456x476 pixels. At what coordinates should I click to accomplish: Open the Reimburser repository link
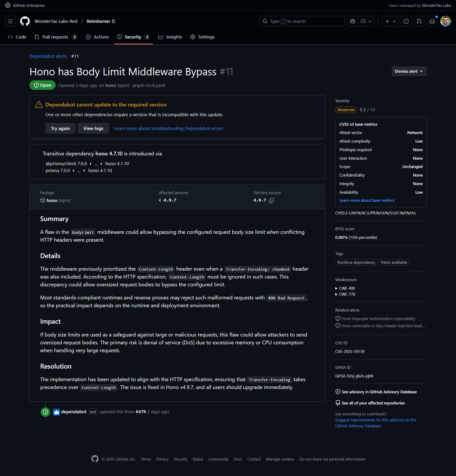[98, 21]
